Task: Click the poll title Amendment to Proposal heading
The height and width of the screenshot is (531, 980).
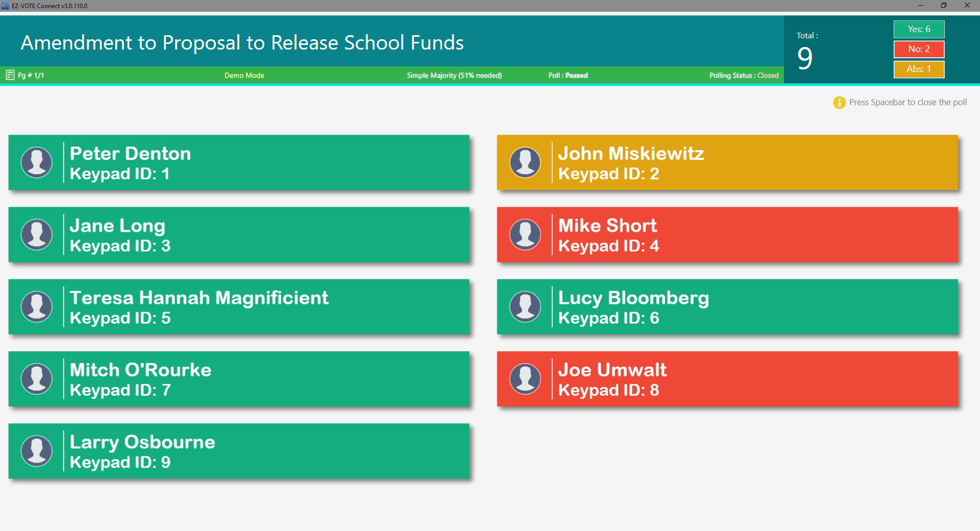Action: pos(242,42)
